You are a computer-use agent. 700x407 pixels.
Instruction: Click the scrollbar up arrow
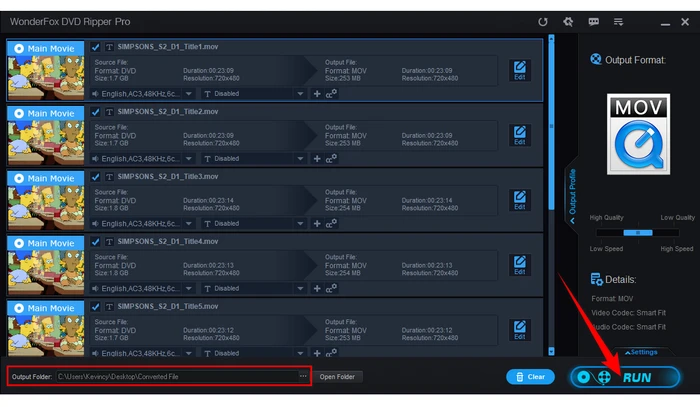(x=551, y=38)
